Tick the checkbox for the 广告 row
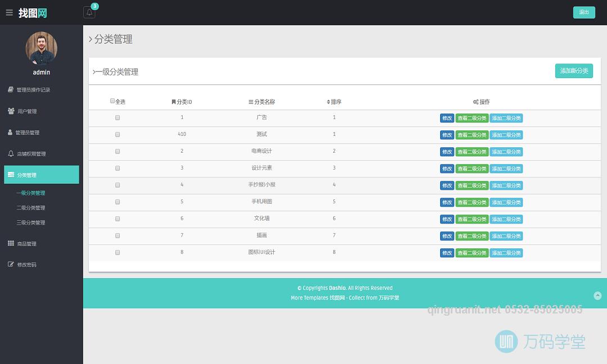Image resolution: width=607 pixels, height=364 pixels. 117,118
